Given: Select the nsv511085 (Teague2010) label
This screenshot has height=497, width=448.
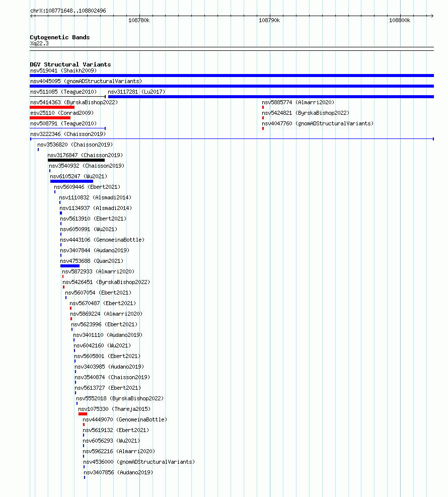Looking at the screenshot, I should [63, 92].
